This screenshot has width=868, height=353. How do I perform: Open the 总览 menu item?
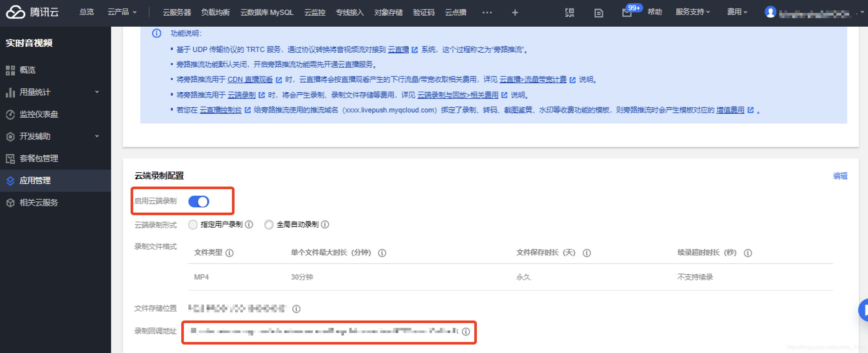pos(87,12)
